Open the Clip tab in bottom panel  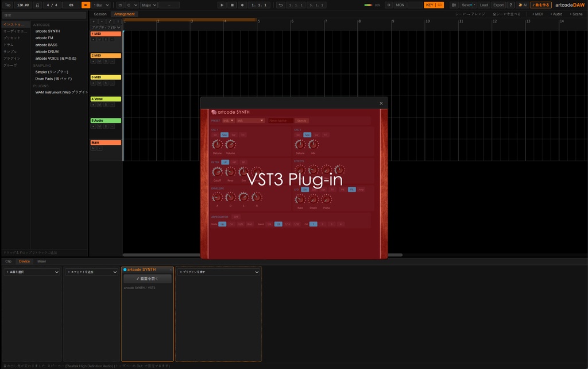pos(8,262)
